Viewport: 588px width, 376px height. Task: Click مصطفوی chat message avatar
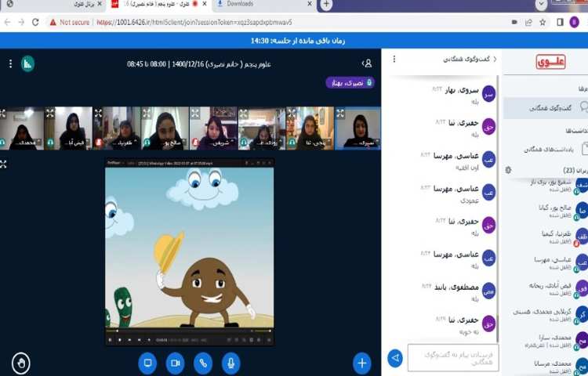coord(488,291)
